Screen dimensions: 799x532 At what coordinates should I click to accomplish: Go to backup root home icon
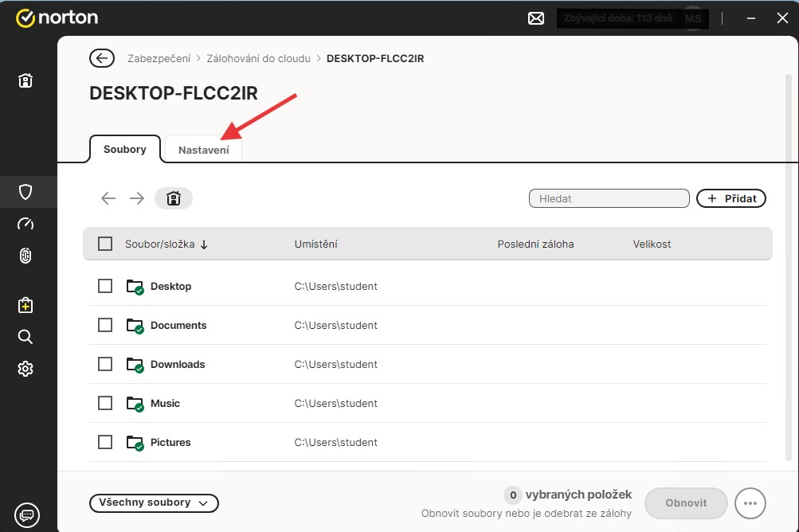coord(173,198)
